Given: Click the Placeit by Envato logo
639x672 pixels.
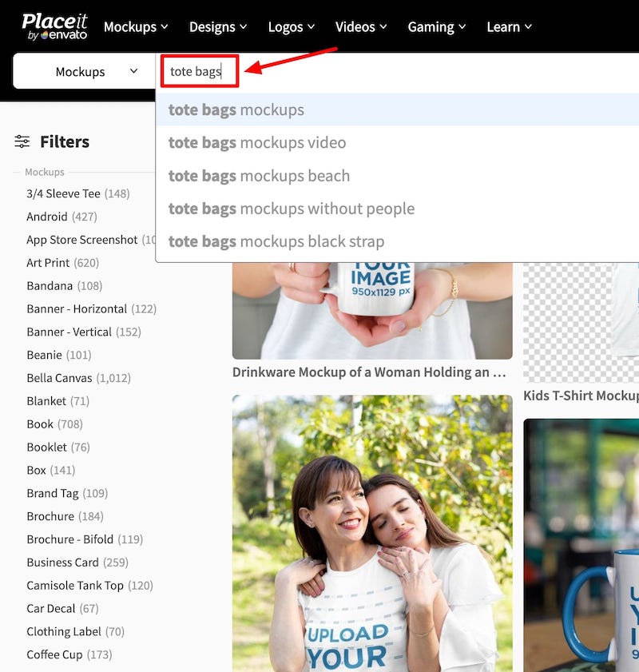Looking at the screenshot, I should pyautogui.click(x=54, y=26).
